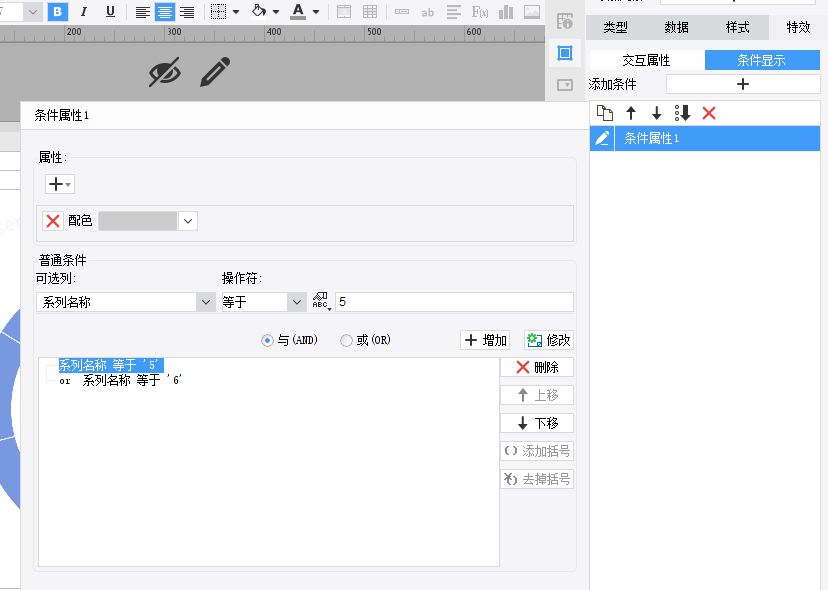Viewport: 828px width, 590px height.
Task: Click the plus button beside 添加条件
Action: [743, 84]
